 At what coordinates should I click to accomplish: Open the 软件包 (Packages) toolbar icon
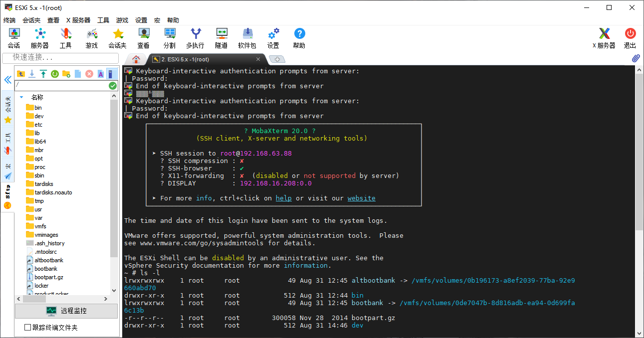pyautogui.click(x=247, y=38)
